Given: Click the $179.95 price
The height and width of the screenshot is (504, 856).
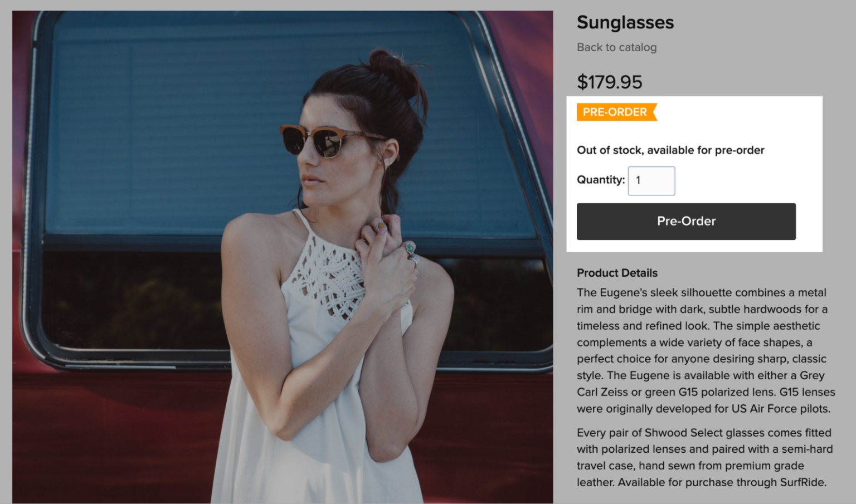Looking at the screenshot, I should pyautogui.click(x=609, y=82).
